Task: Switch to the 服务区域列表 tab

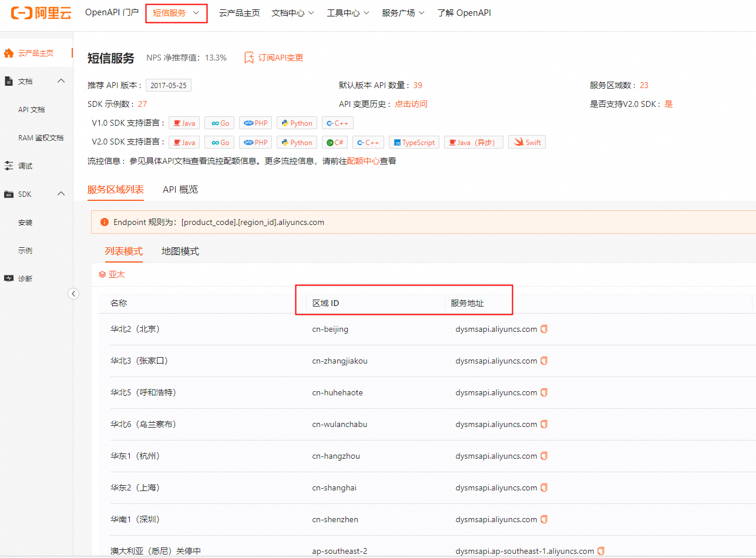Action: (x=116, y=189)
